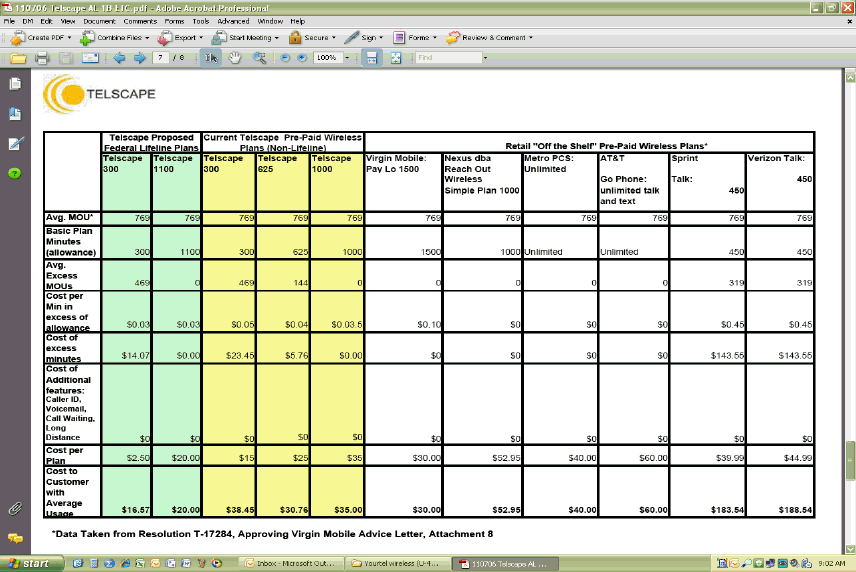Click 'Telscape Proposed Federal Lifeline Plans' header
The width and height of the screenshot is (856, 572).
coord(151,142)
